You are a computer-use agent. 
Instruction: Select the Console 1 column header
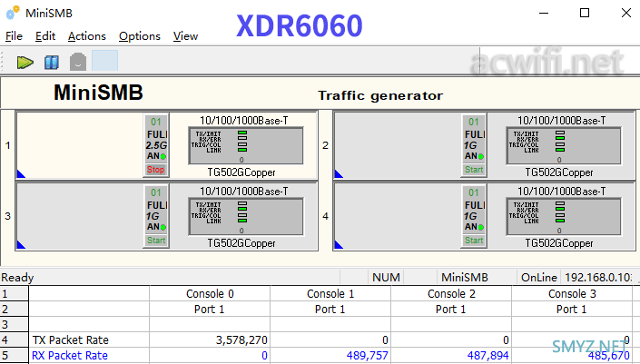click(330, 294)
